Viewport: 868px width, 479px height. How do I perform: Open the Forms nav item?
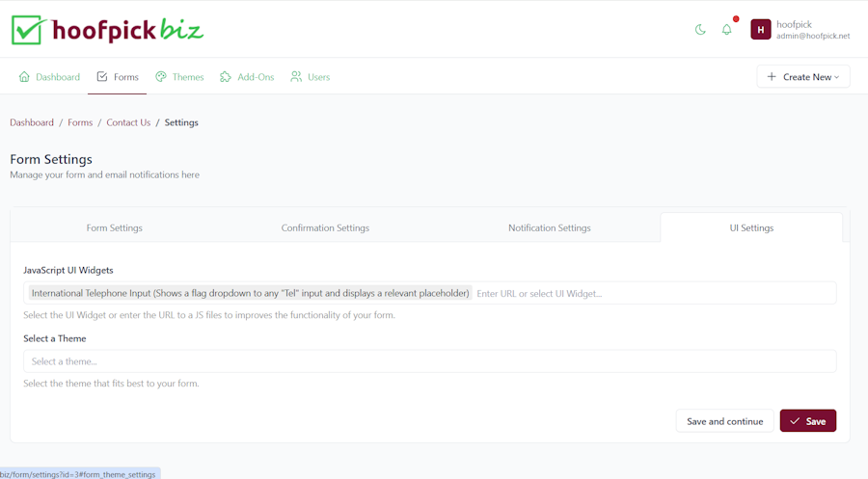[x=118, y=77]
